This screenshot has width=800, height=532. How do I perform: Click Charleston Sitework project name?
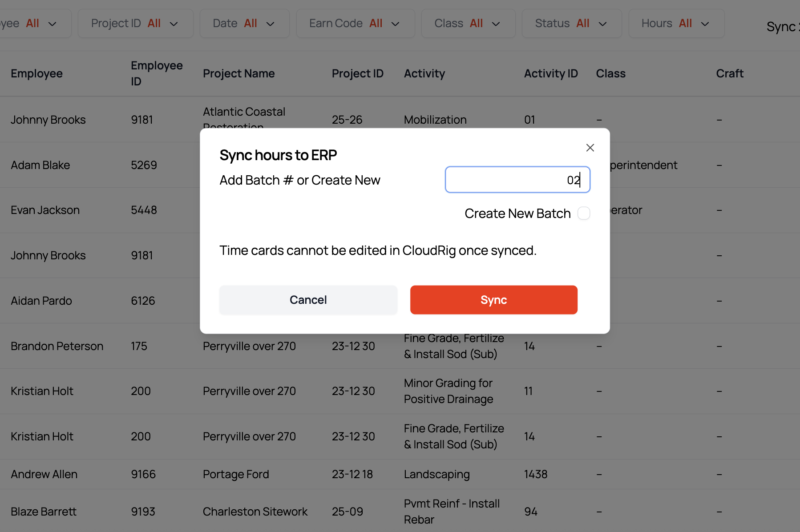[x=255, y=512]
